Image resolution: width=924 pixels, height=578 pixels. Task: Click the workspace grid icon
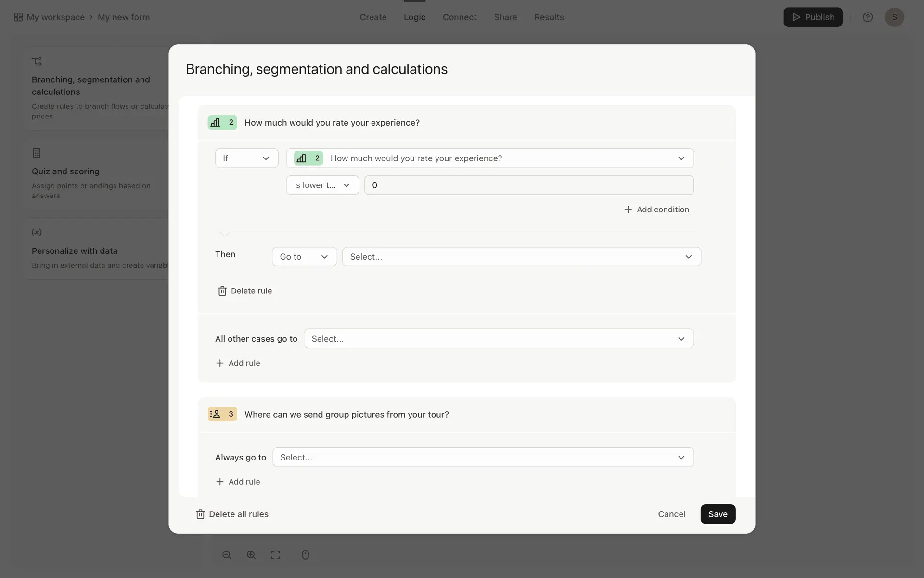coord(18,17)
